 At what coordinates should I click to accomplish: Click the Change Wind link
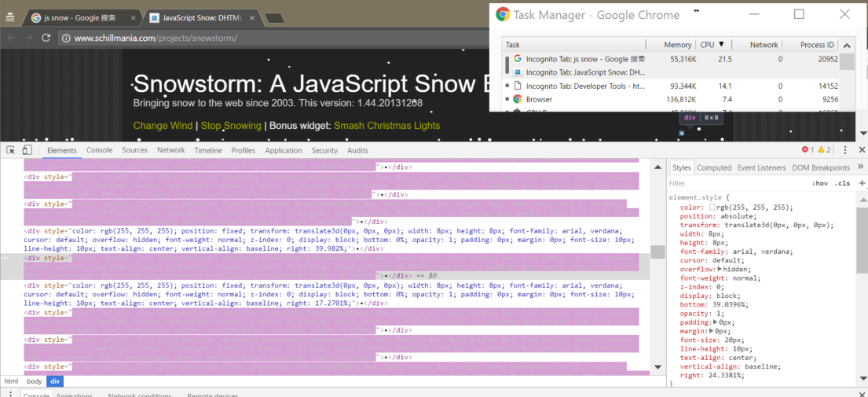(163, 126)
